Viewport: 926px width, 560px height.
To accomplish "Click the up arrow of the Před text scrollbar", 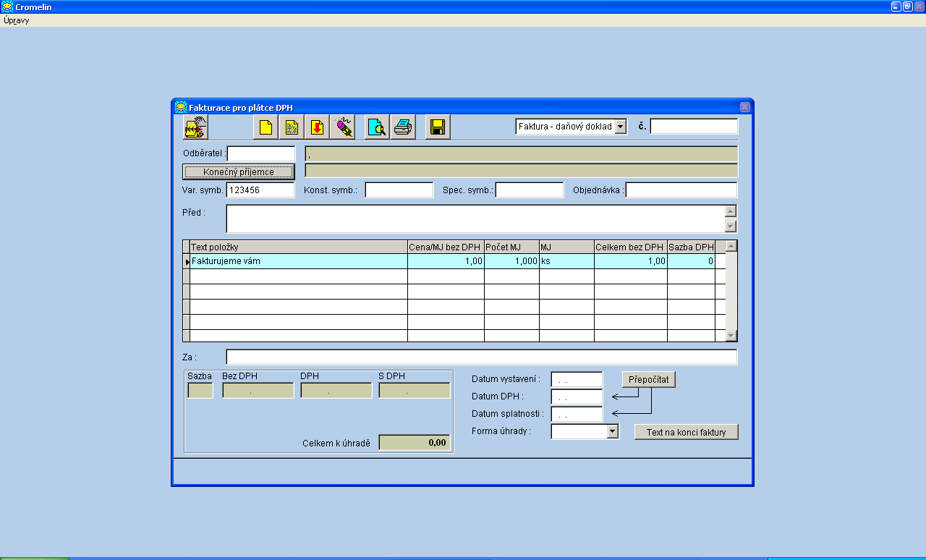I will coord(731,211).
